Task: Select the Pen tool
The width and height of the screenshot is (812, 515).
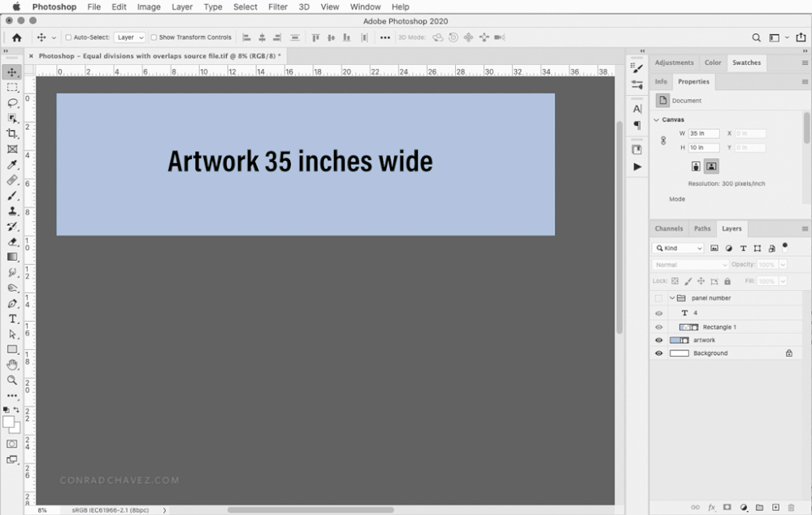Action: [12, 303]
